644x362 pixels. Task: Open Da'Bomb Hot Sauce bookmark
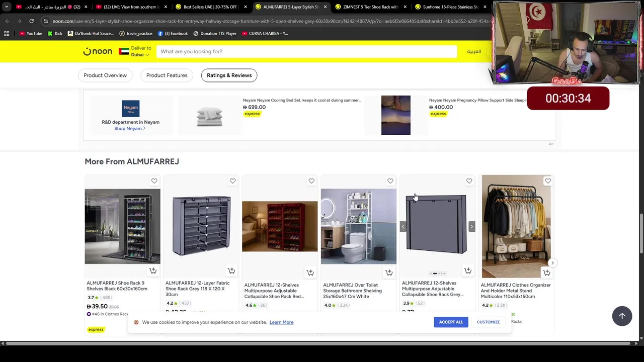[x=91, y=33]
